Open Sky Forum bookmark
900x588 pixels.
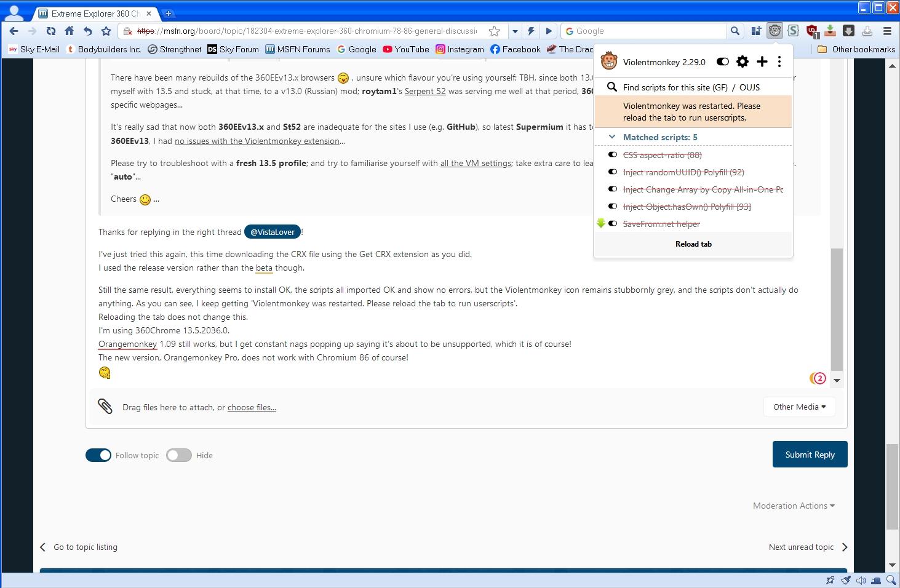(x=233, y=49)
